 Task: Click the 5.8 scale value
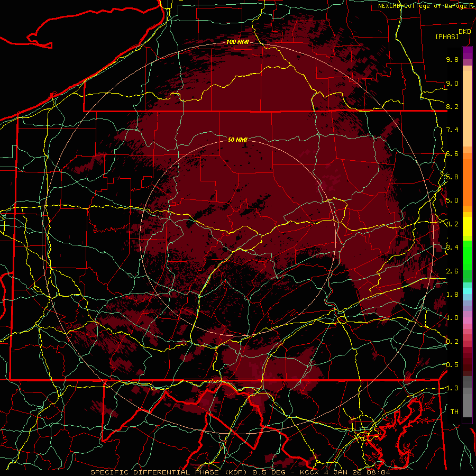452,177
